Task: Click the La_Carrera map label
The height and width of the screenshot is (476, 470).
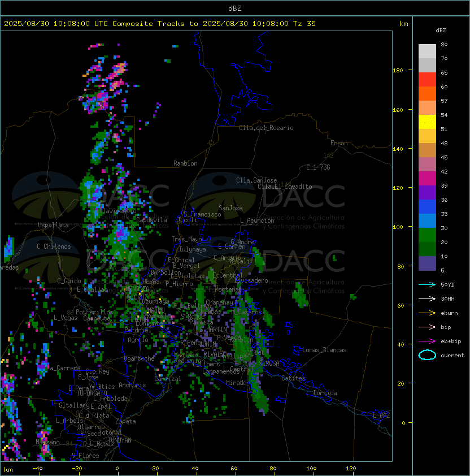Action: [x=63, y=368]
